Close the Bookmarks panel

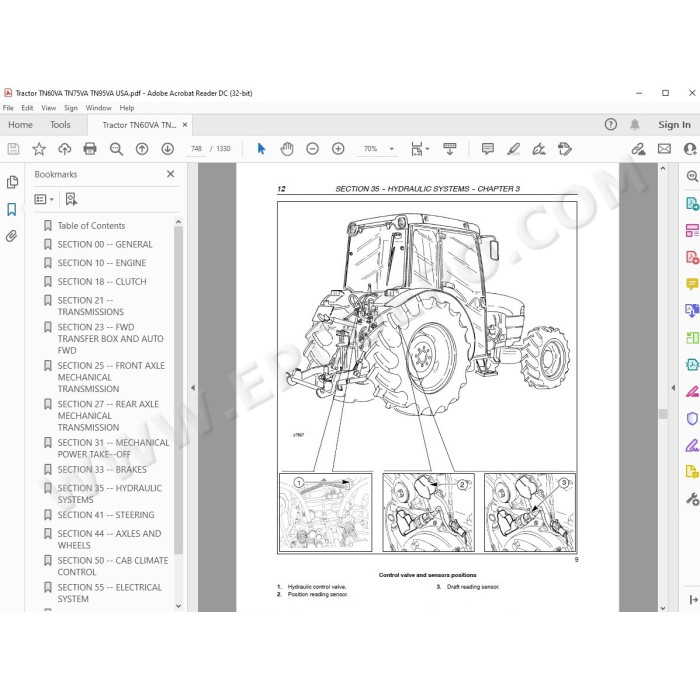coord(171,174)
